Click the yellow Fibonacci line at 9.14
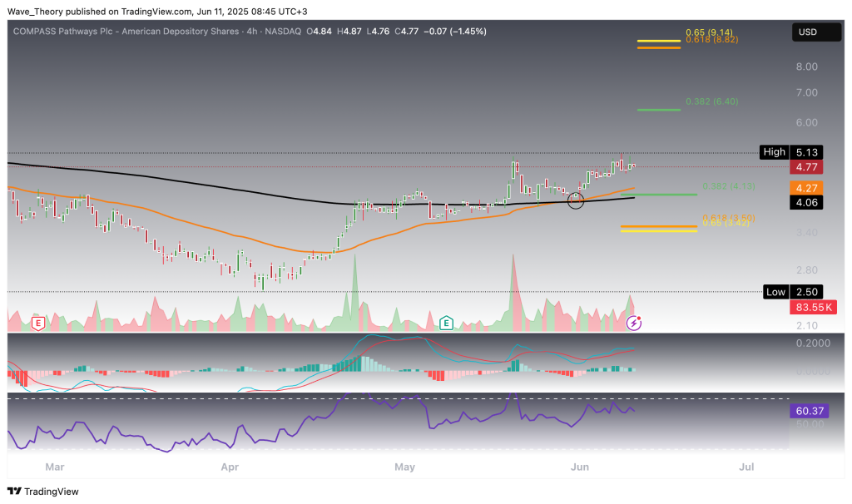 coord(659,41)
